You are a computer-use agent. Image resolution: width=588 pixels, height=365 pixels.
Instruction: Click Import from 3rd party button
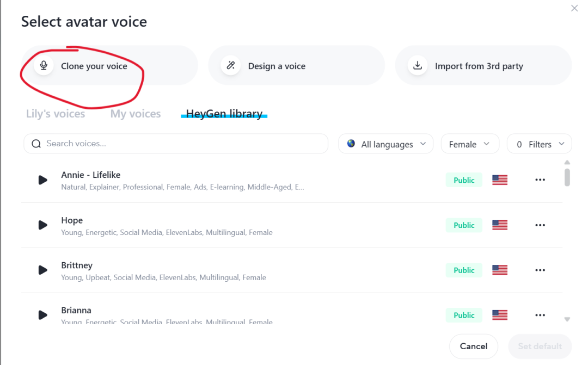click(483, 66)
